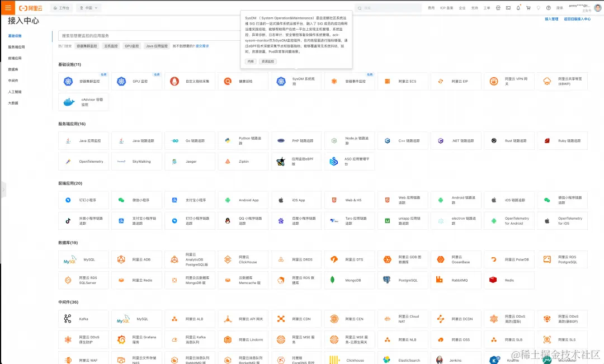This screenshot has height=364, width=604.
Task: Click the leaf icon on MongoDB card
Action: [332, 280]
